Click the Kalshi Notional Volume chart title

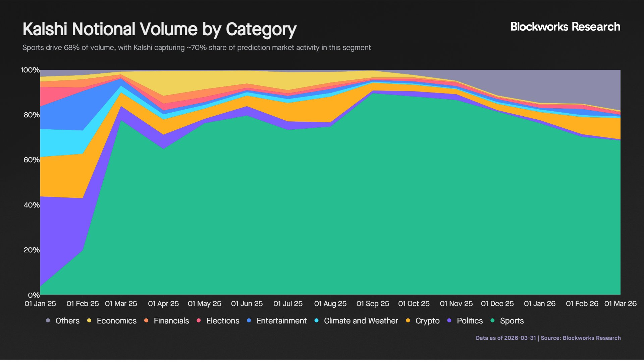[159, 29]
